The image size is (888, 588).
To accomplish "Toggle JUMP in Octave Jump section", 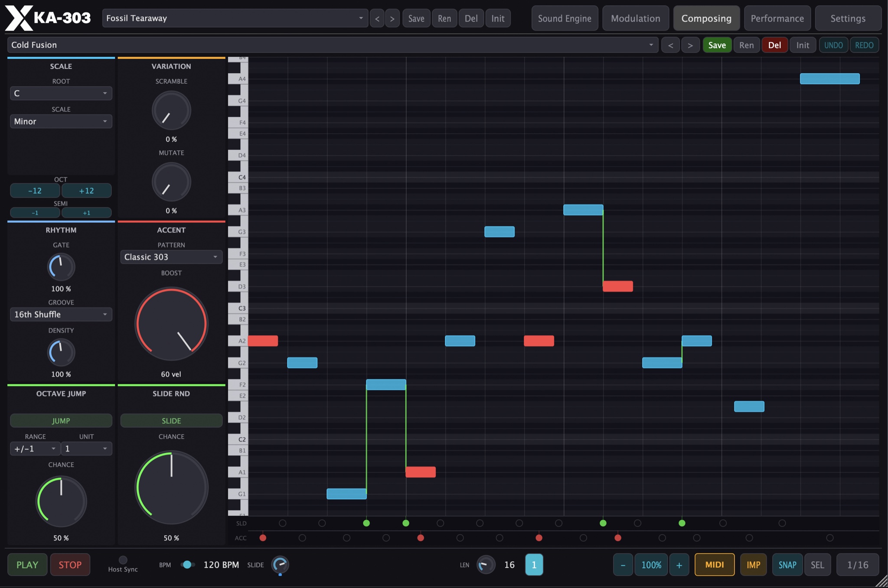I will click(x=61, y=421).
